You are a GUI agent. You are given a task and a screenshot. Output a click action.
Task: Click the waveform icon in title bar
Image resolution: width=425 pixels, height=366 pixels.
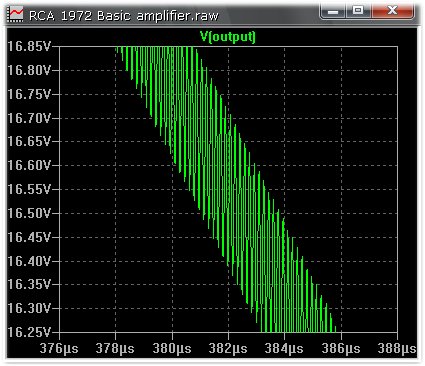pos(15,15)
